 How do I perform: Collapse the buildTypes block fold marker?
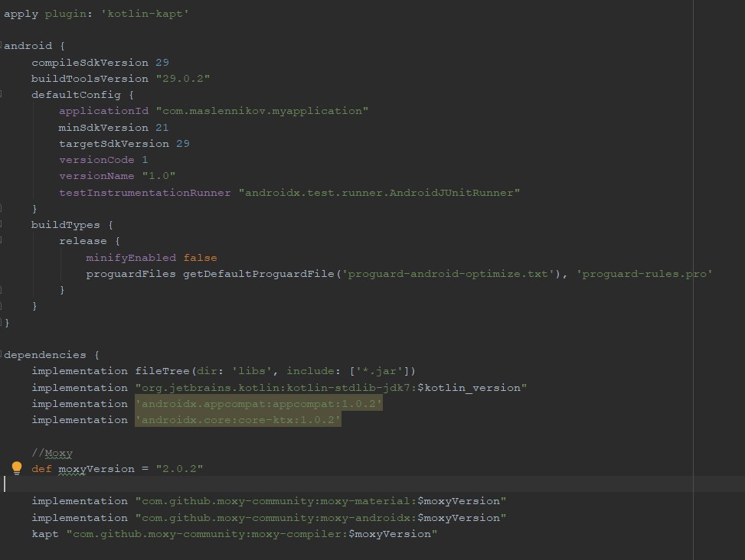coord(2,224)
